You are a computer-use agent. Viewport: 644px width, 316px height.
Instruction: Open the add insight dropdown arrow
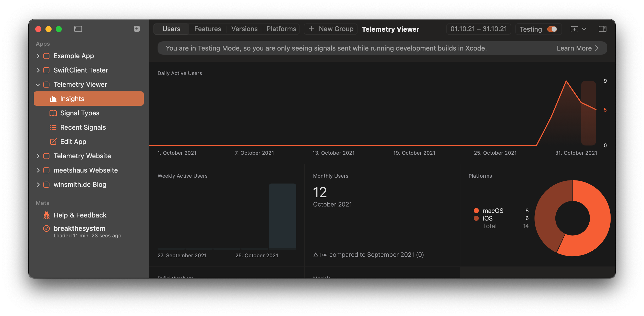(x=584, y=29)
